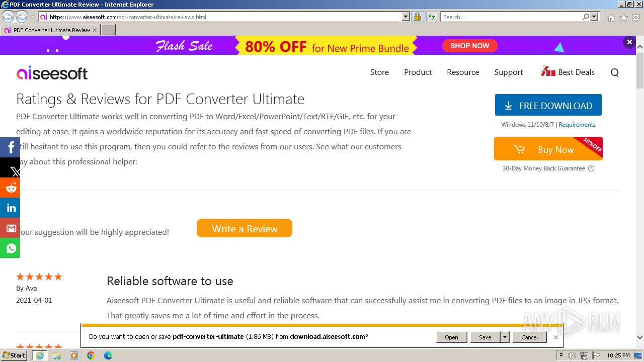644x362 pixels.
Task: Open media player taskbar icon
Action: [74, 355]
